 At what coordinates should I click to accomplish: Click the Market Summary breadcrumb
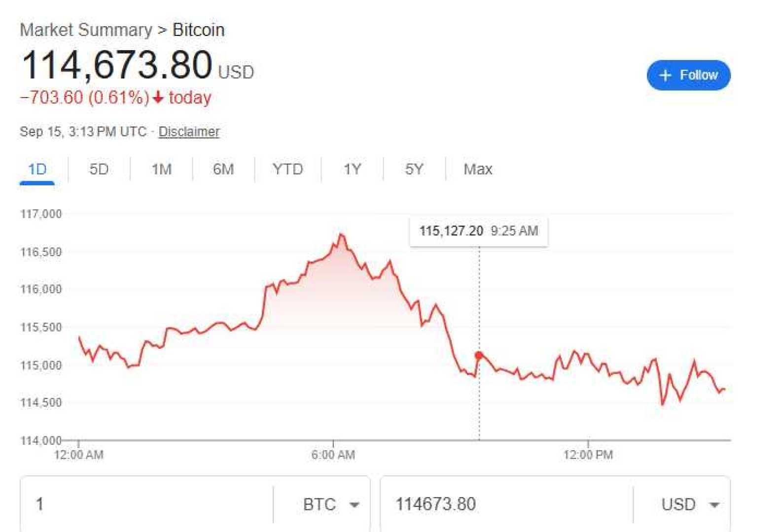click(x=86, y=30)
